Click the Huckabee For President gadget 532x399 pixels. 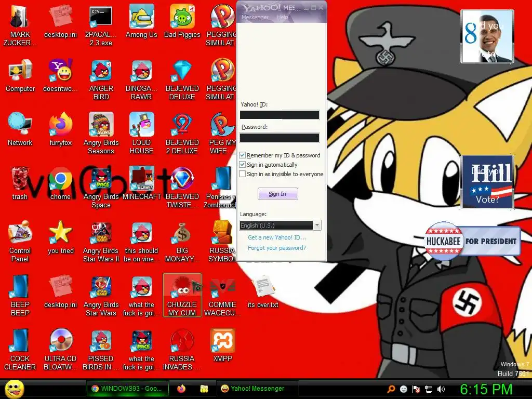(x=472, y=241)
